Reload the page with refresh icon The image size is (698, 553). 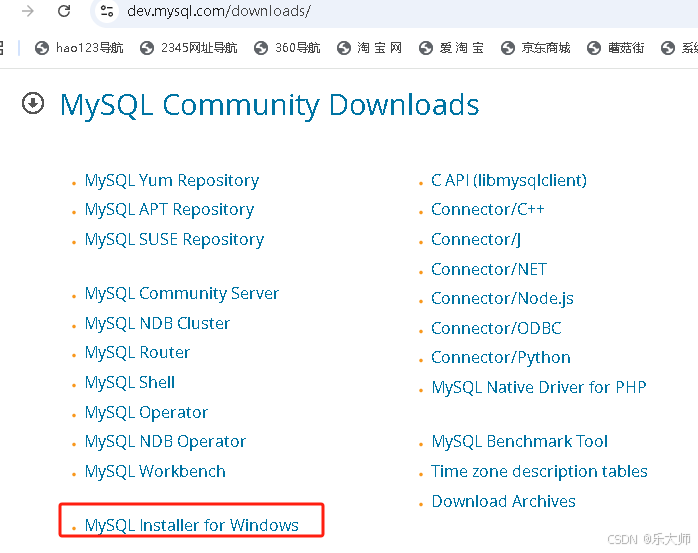coord(64,11)
